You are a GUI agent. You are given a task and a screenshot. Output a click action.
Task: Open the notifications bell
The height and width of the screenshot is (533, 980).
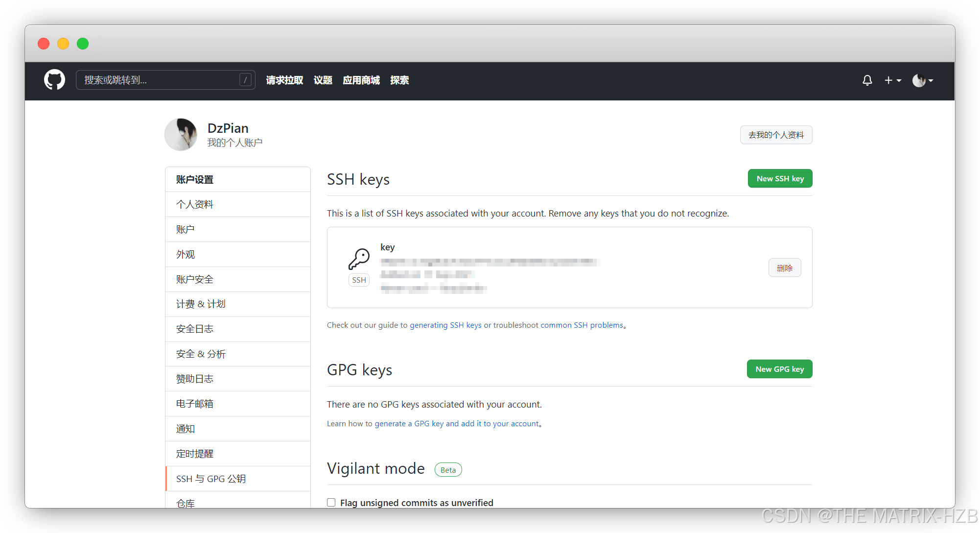coord(867,80)
